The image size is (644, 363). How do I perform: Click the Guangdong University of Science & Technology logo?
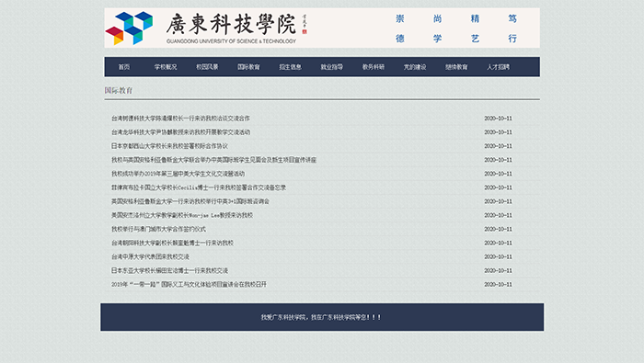pyautogui.click(x=206, y=28)
